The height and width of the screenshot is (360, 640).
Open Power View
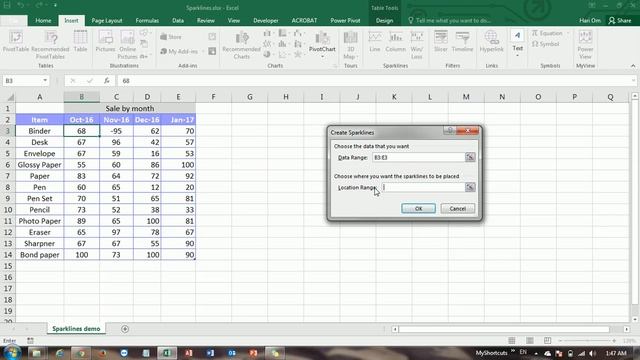pyautogui.click(x=585, y=45)
